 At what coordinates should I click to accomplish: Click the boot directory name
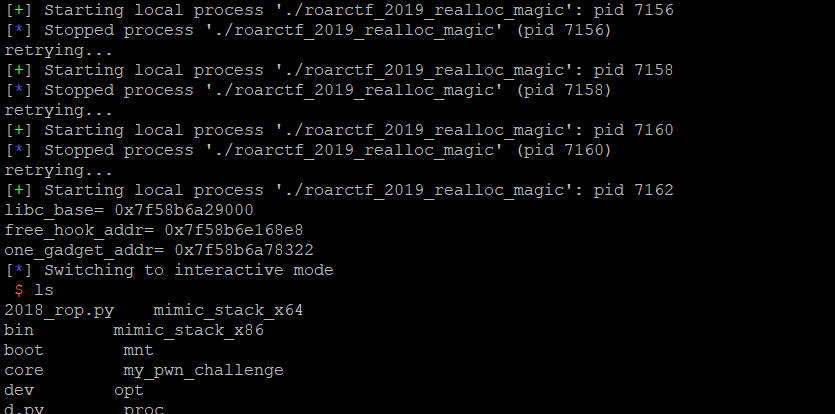coord(24,350)
